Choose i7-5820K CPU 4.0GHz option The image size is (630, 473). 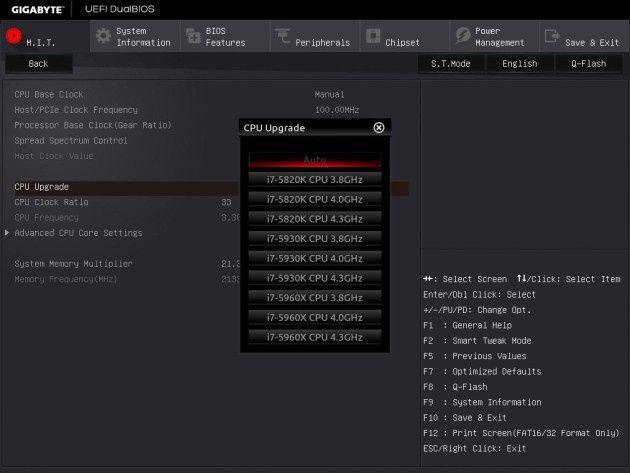pyautogui.click(x=315, y=199)
